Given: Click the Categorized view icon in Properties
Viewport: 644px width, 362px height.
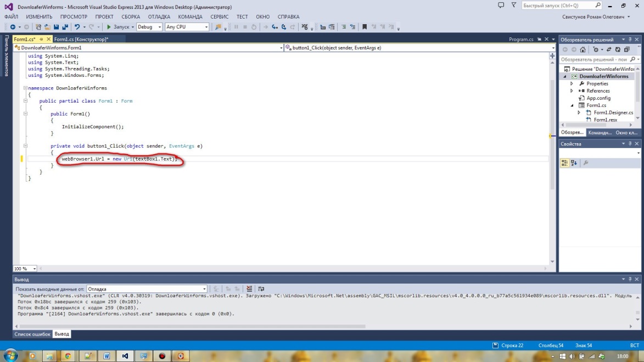Looking at the screenshot, I should [x=565, y=163].
